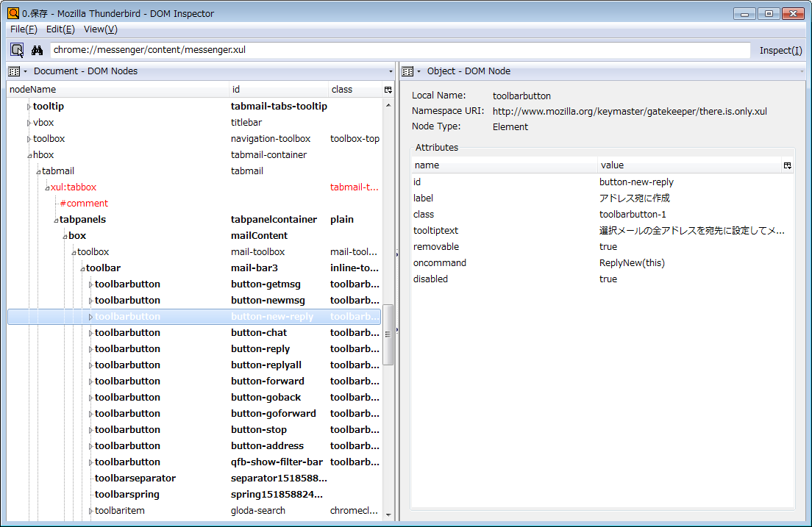Click the URL address field
Image resolution: width=812 pixels, height=527 pixels.
click(x=400, y=50)
